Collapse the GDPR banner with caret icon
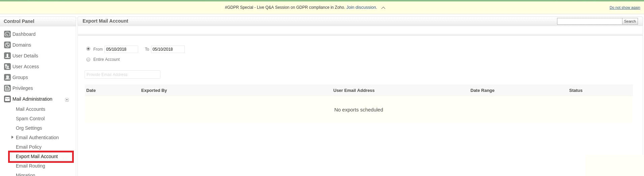644x176 pixels. [x=383, y=8]
